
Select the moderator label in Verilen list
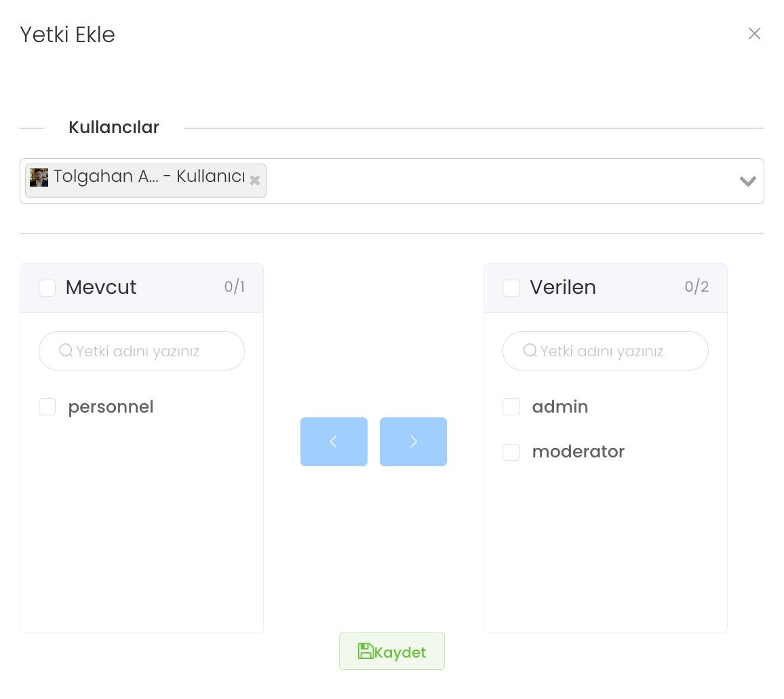pyautogui.click(x=578, y=452)
